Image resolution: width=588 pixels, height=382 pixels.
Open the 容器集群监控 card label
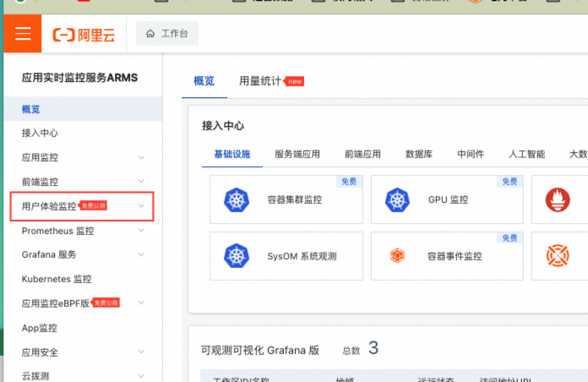pos(294,199)
